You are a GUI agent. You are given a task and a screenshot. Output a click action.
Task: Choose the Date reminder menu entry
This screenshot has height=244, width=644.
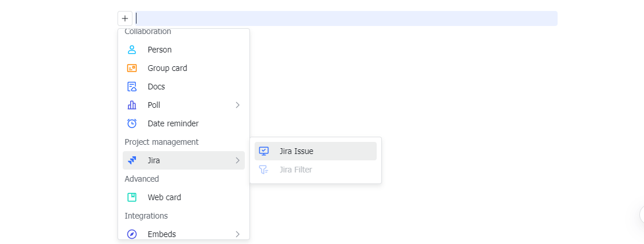173,123
